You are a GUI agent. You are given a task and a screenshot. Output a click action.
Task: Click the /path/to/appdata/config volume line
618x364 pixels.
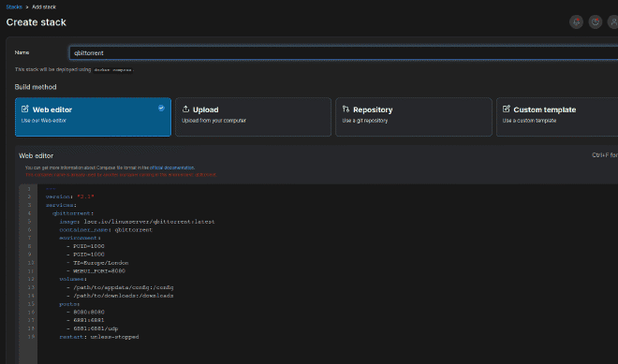(x=120, y=287)
